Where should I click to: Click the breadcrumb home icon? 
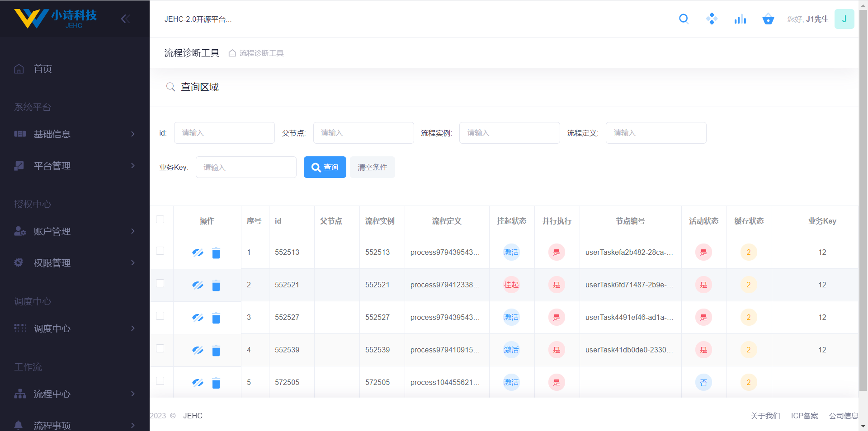point(232,53)
